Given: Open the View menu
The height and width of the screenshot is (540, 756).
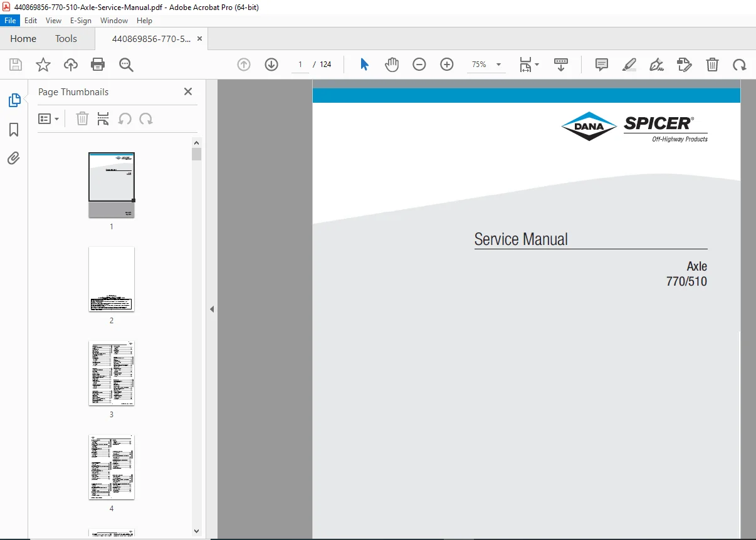Looking at the screenshot, I should pos(54,21).
